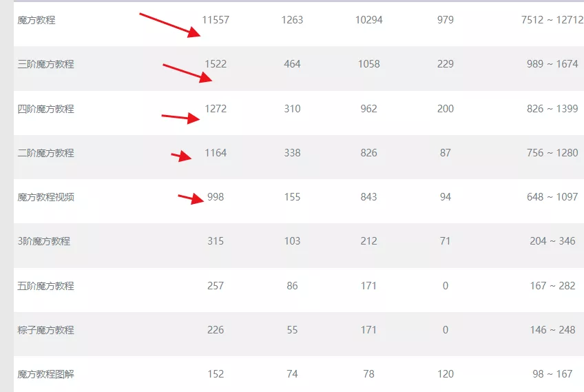Screen dimensions: 584x392
Task: Select the 3阶魔方教程 keyword
Action: pyautogui.click(x=43, y=241)
